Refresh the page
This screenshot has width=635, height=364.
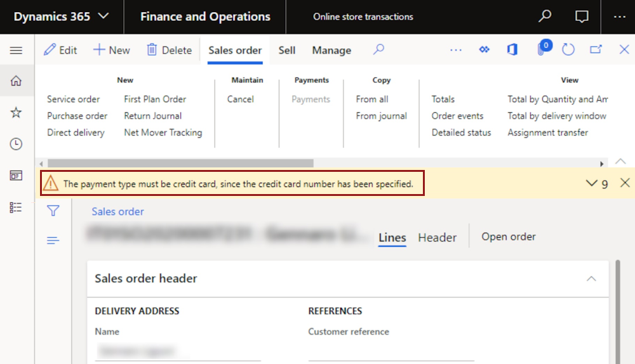click(568, 49)
